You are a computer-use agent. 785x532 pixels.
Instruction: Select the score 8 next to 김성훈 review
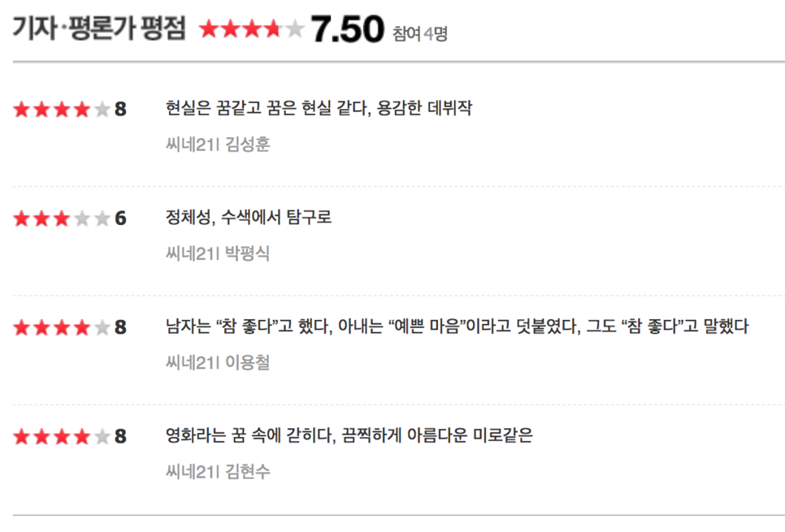click(x=120, y=109)
